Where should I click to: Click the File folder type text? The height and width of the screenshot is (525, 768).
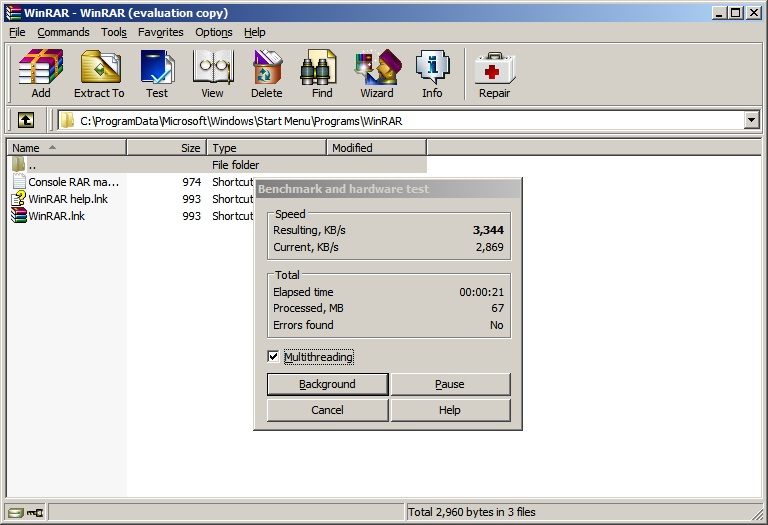[236, 165]
